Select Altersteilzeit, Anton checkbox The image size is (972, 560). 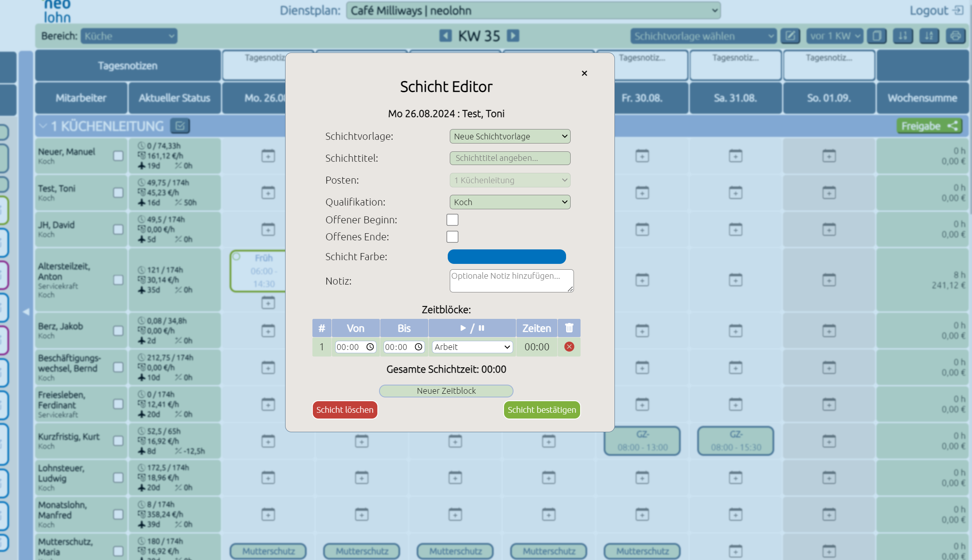point(118,280)
